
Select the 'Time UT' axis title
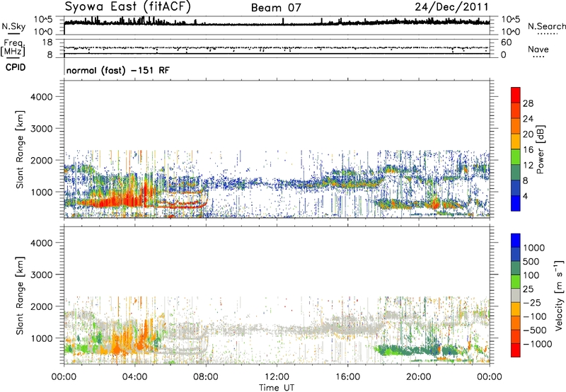(277, 388)
